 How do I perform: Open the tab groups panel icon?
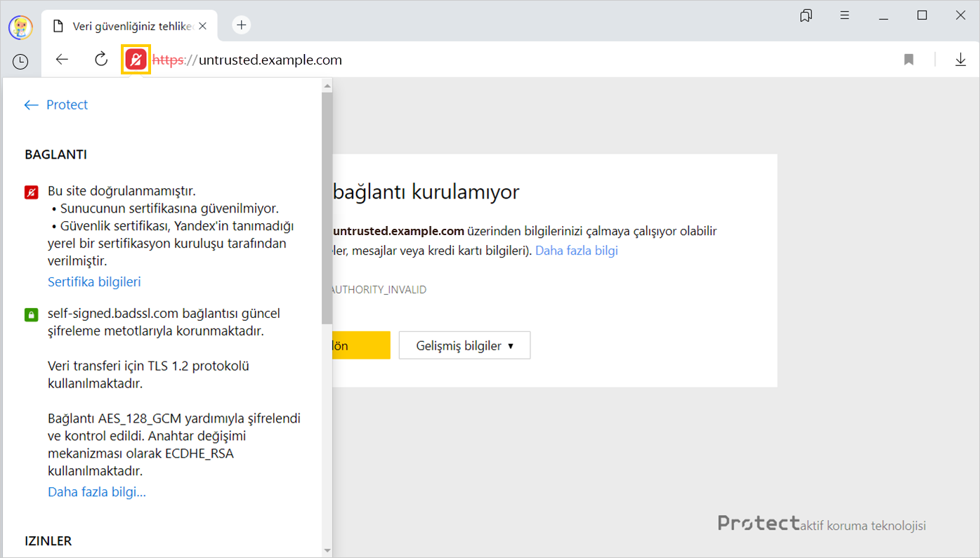tap(806, 15)
